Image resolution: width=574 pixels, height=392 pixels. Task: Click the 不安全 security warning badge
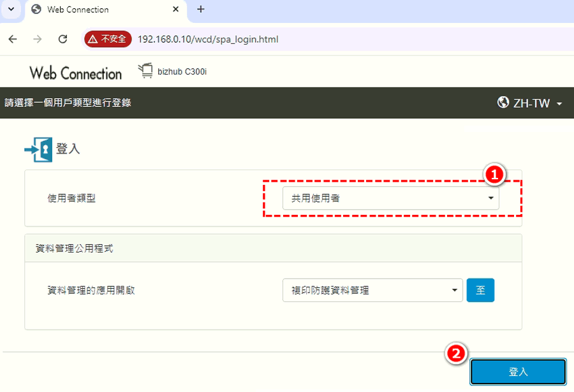[x=108, y=39]
